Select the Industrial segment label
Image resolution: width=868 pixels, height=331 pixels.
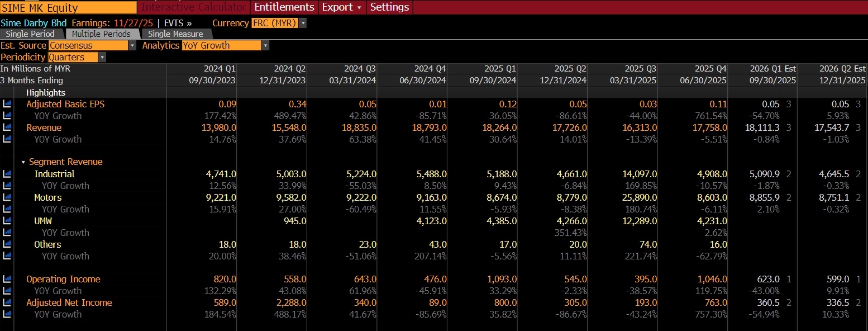pyautogui.click(x=54, y=174)
